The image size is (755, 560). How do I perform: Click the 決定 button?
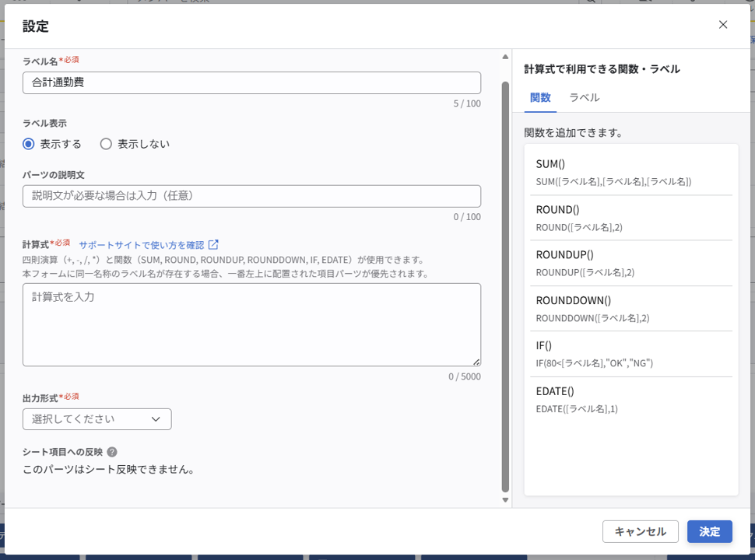click(x=709, y=531)
